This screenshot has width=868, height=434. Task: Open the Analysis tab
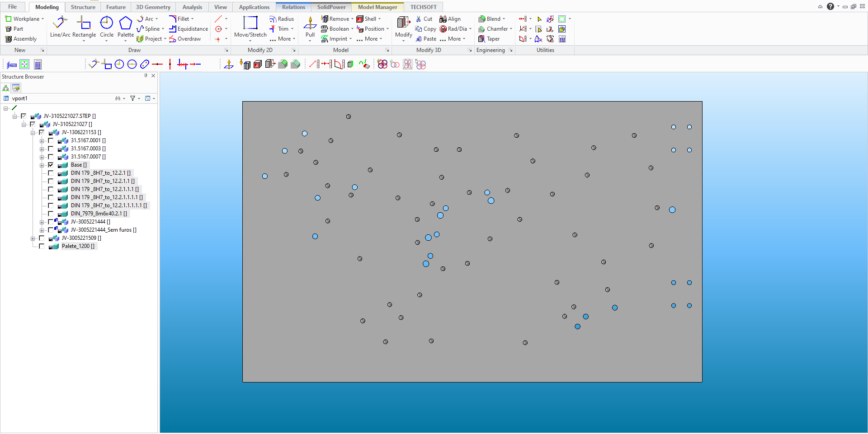click(x=192, y=7)
